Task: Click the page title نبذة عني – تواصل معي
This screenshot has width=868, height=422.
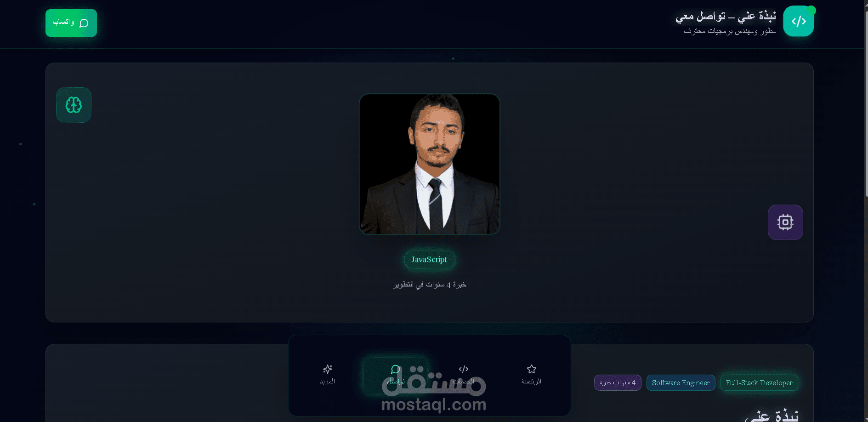Action: point(726,17)
